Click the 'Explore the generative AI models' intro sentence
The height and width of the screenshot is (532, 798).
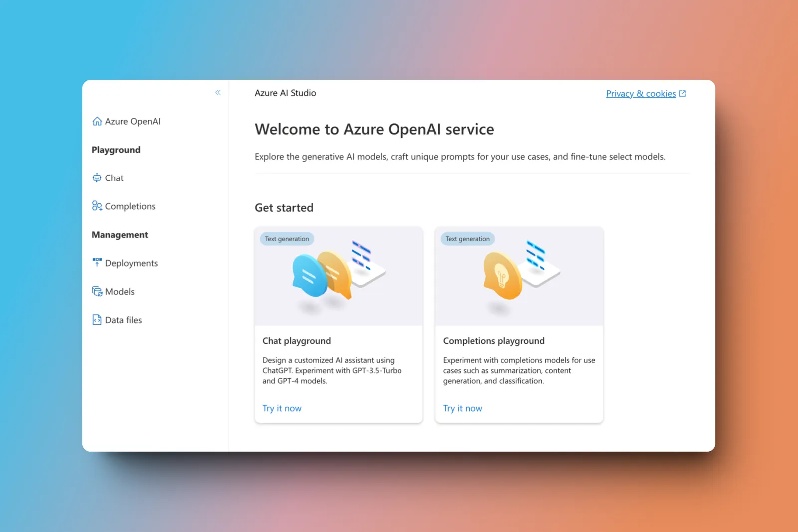pyautogui.click(x=460, y=157)
